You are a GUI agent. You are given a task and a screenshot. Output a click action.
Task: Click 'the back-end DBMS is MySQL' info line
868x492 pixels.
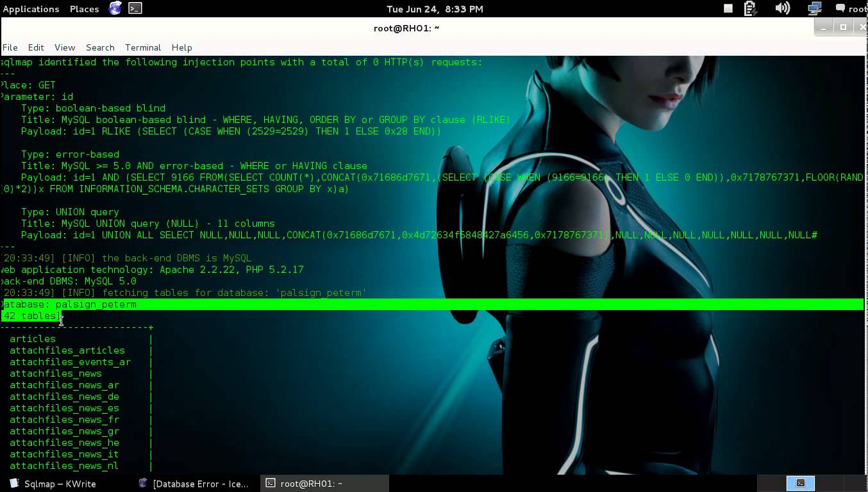127,258
